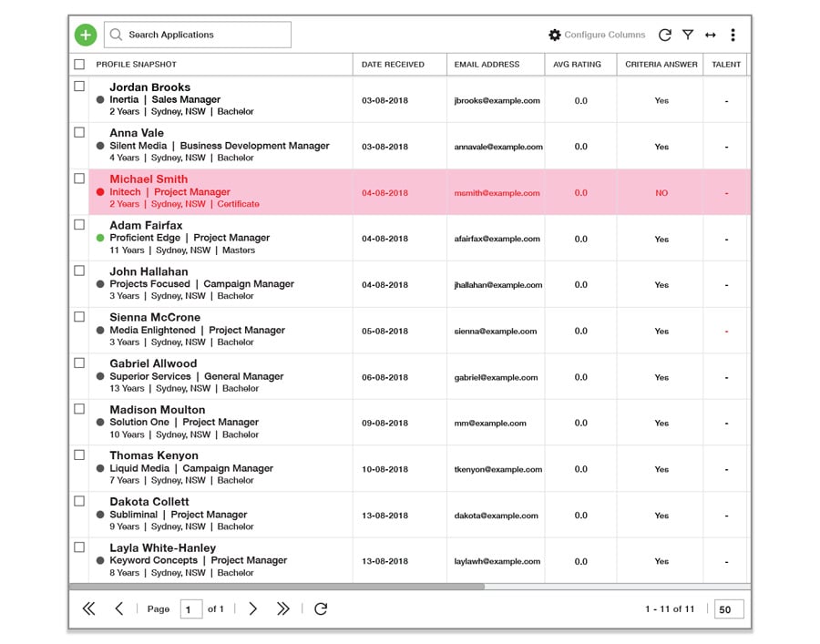Go to the next page

tap(253, 608)
